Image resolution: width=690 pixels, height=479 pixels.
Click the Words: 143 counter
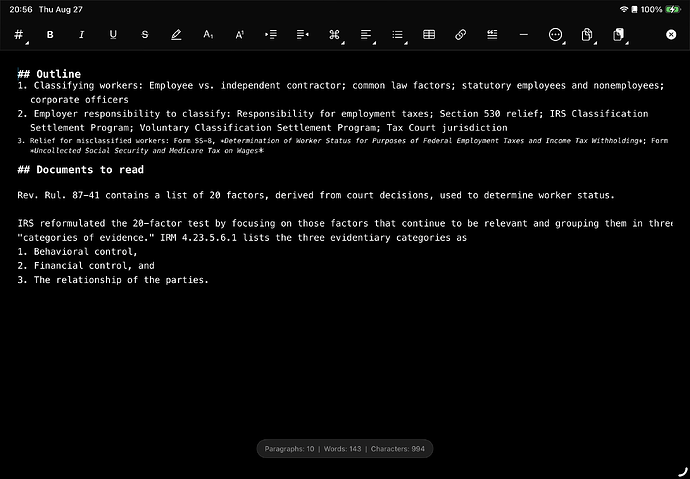pos(342,449)
